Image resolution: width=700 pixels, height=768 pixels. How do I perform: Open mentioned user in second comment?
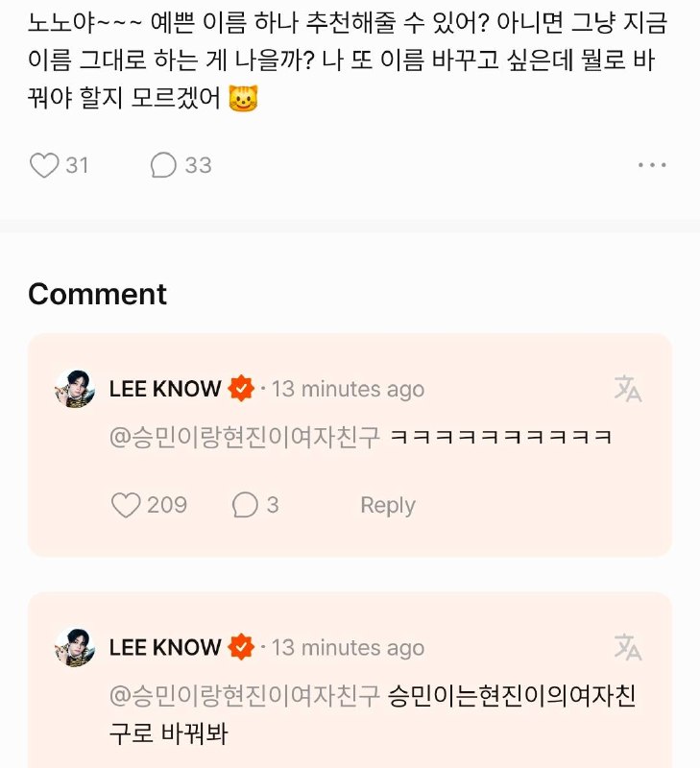[245, 695]
